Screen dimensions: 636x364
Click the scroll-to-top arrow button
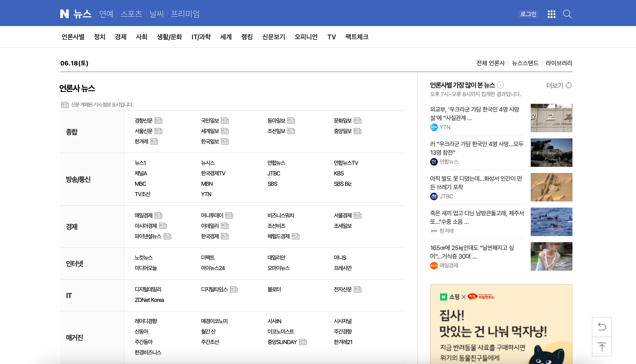602,346
